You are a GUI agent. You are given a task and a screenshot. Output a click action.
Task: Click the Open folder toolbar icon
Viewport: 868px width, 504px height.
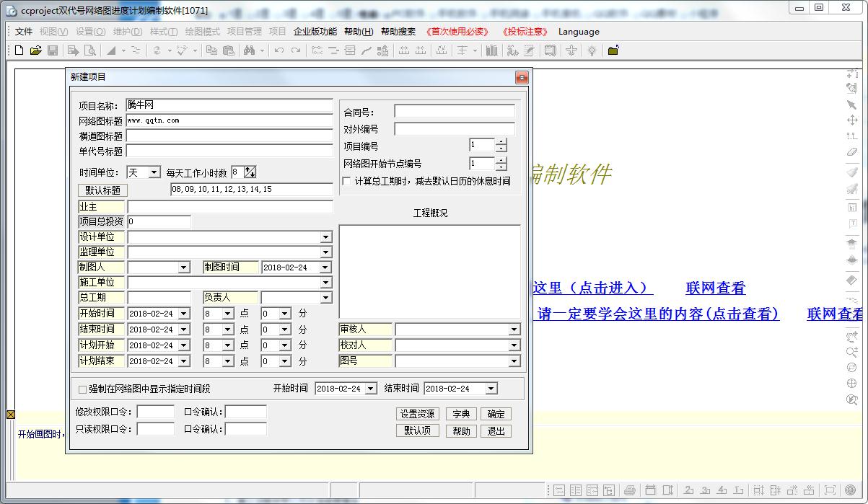click(36, 50)
